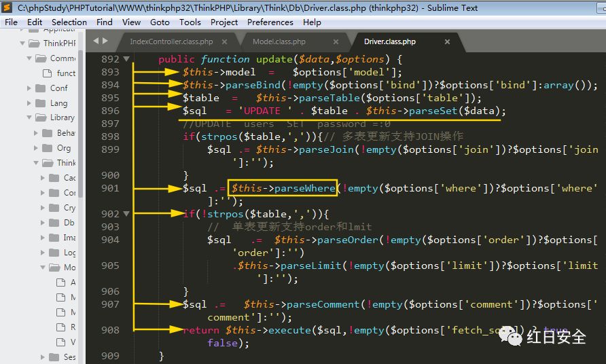Click the Db folder icon

tap(54, 223)
